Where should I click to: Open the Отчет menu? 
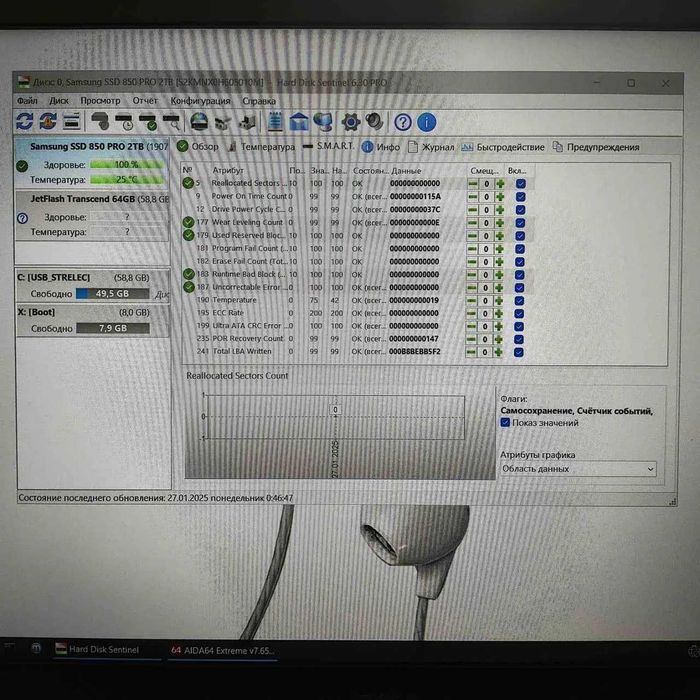(x=145, y=100)
